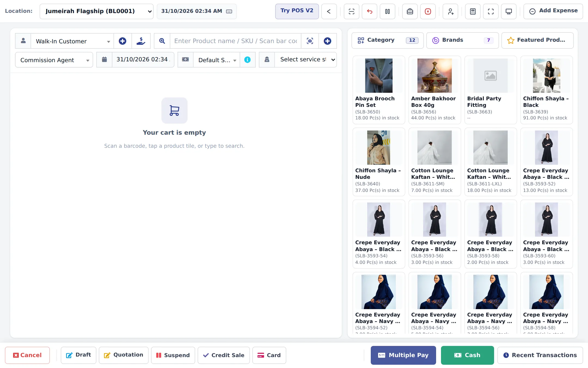The image size is (588, 368).
Task: Select Crepe Everyday Abaya Navy SLB-3594-54 tile
Action: 435,303
